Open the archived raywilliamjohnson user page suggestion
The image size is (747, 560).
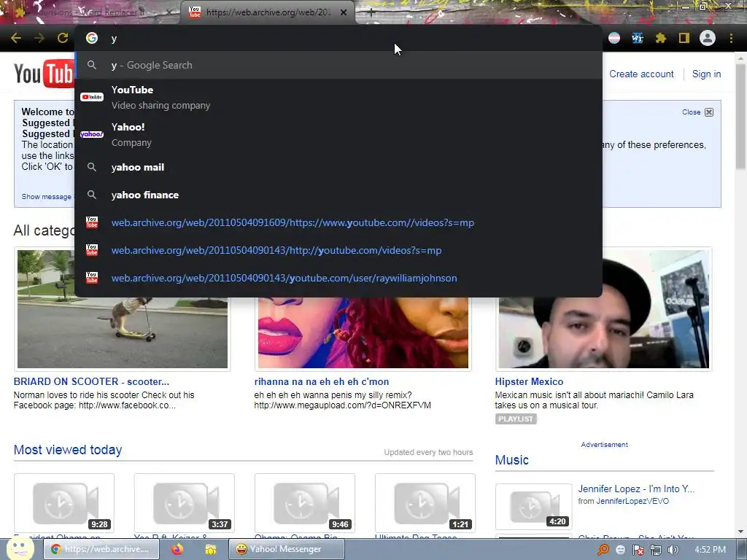(338, 278)
